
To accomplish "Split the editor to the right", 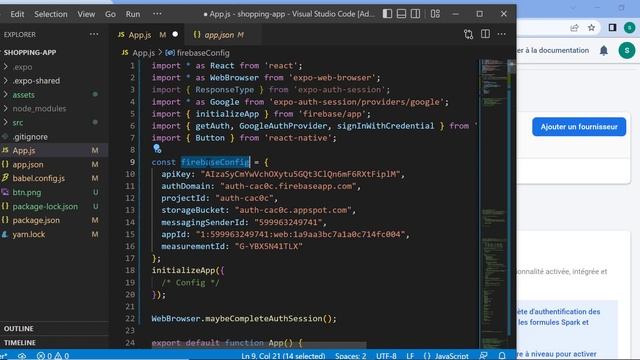I will tap(485, 34).
